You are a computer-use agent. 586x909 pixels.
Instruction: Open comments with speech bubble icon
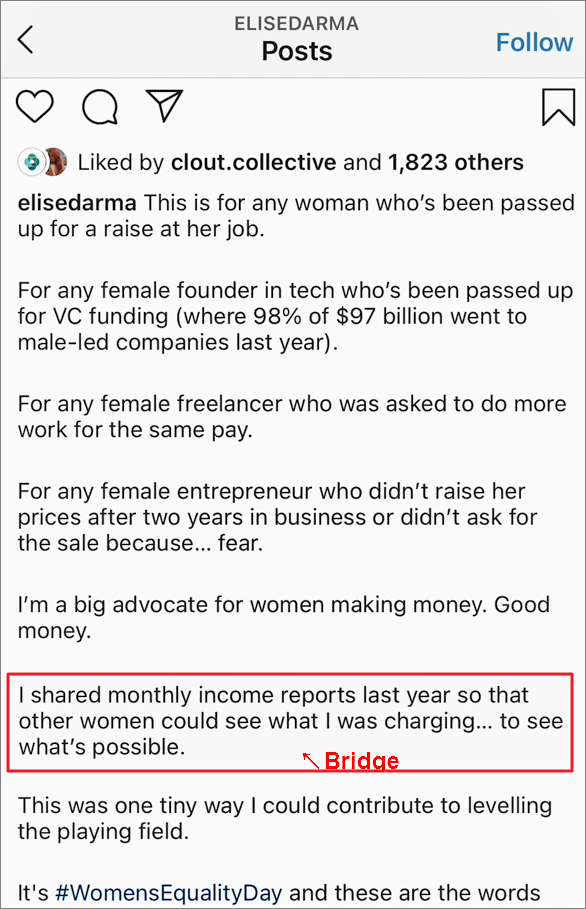pyautogui.click(x=100, y=107)
